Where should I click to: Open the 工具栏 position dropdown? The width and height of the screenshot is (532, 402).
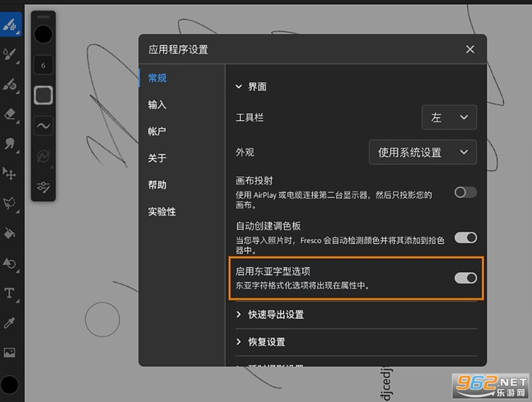pos(449,117)
